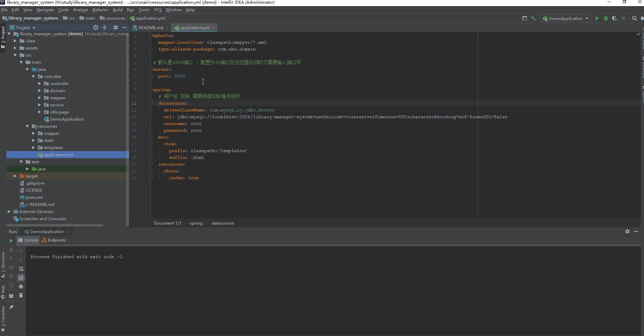Viewport: 644px width, 336px height.
Task: Click the green hammer Build Project icon
Action: (533, 19)
